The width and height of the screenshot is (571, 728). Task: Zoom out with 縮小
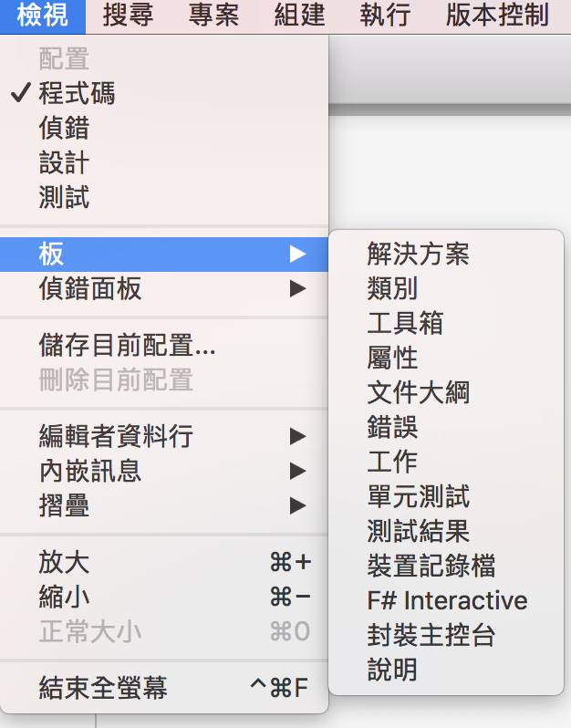click(164, 597)
